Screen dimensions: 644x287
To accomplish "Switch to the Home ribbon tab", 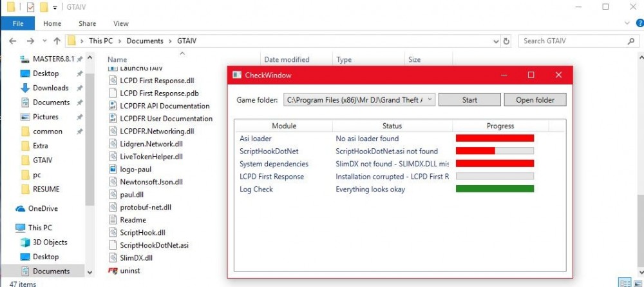I will click(x=52, y=23).
